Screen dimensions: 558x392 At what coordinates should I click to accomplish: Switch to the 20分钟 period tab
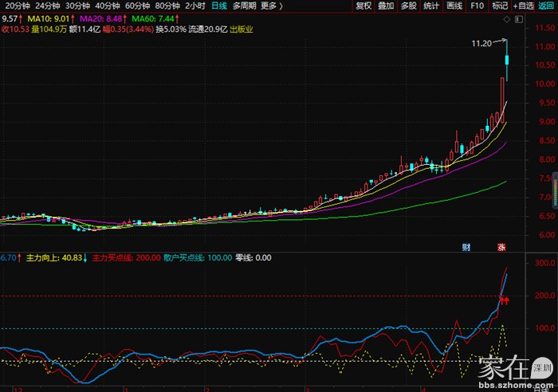[17, 6]
